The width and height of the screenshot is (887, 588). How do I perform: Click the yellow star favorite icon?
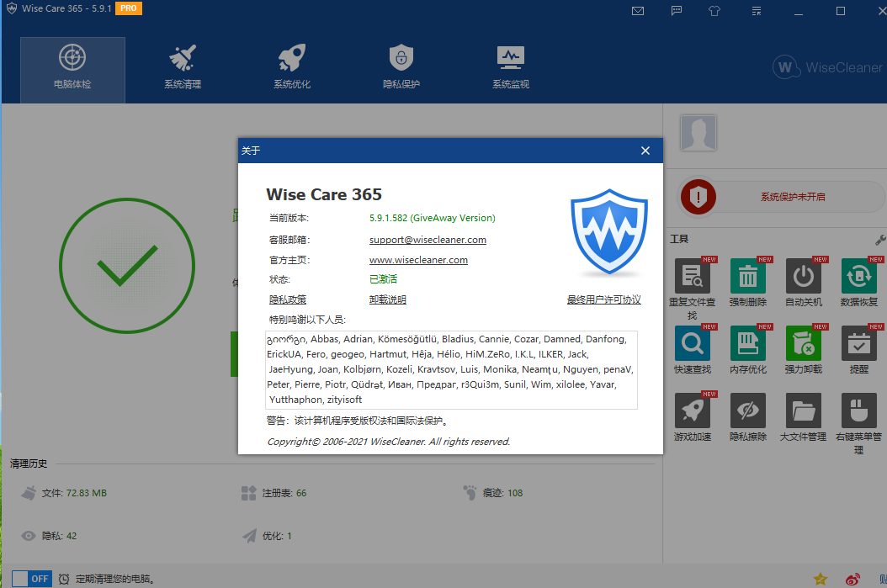click(821, 579)
